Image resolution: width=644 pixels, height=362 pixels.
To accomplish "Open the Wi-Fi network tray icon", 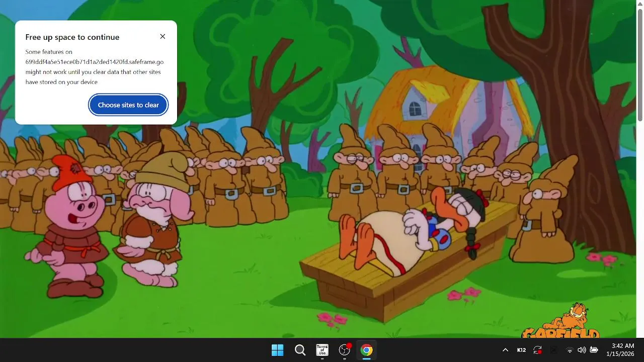I will (x=570, y=350).
